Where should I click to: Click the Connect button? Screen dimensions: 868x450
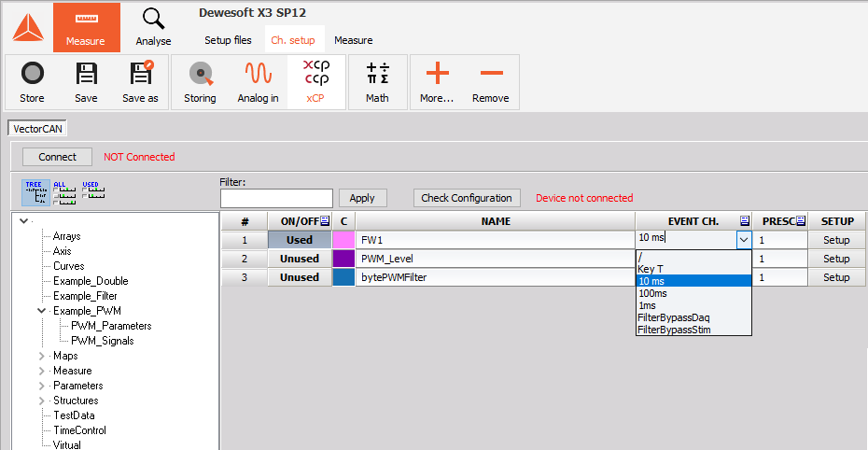coord(58,157)
